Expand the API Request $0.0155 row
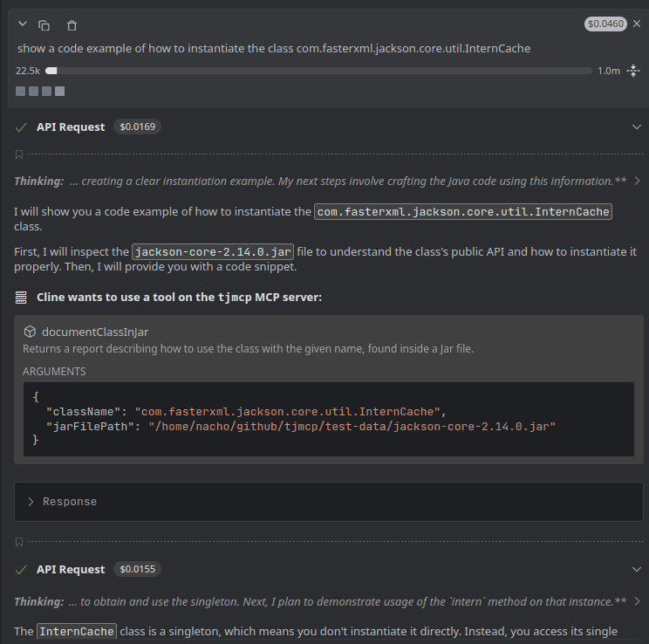The height and width of the screenshot is (644, 649). (x=637, y=570)
